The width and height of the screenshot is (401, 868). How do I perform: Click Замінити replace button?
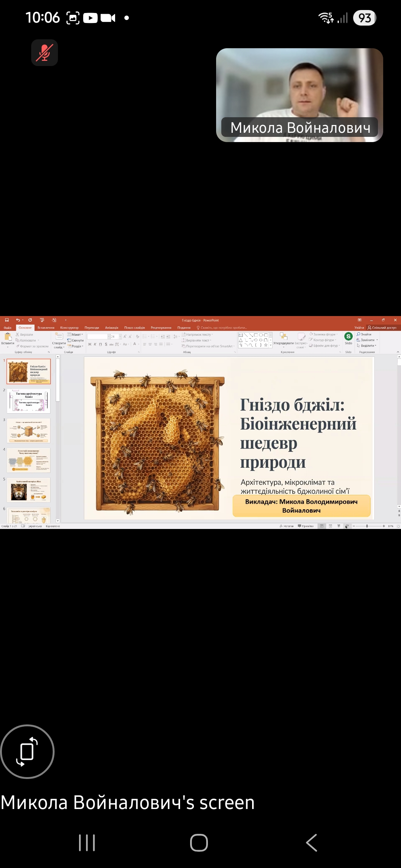(x=367, y=340)
